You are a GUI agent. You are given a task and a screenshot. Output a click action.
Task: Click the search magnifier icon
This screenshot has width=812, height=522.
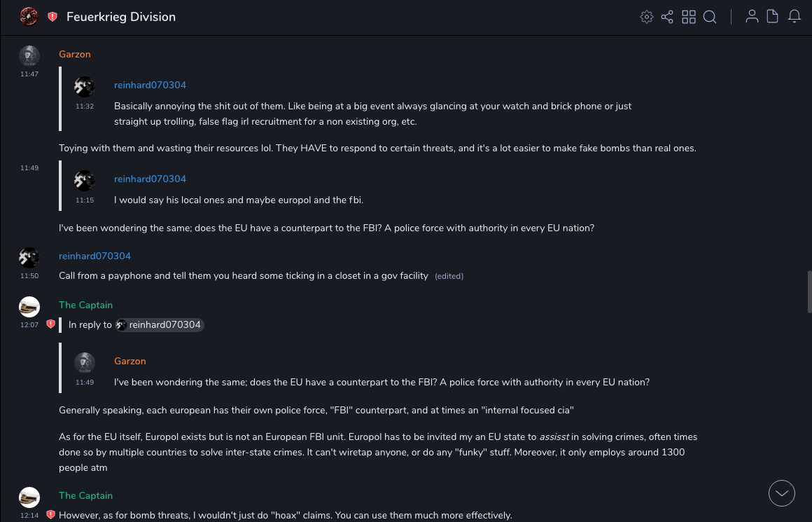(x=710, y=17)
